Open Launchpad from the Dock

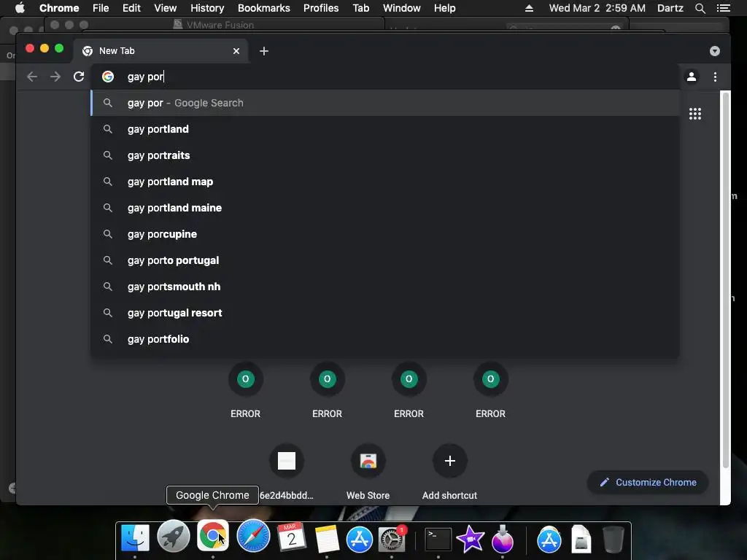click(174, 537)
